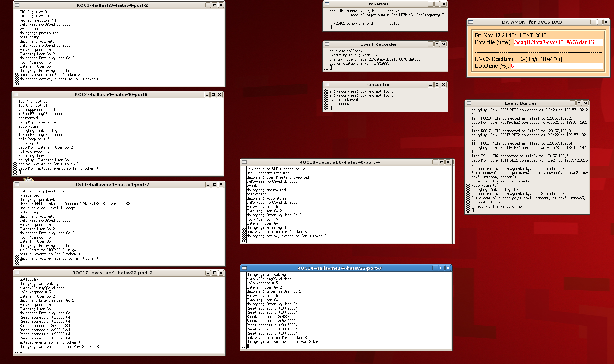The height and width of the screenshot is (364, 614).
Task: Close the runcontrol window
Action: pyautogui.click(x=444, y=84)
